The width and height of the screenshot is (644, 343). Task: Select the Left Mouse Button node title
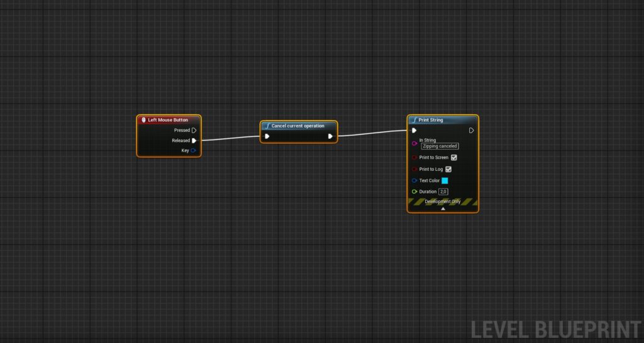(x=168, y=120)
